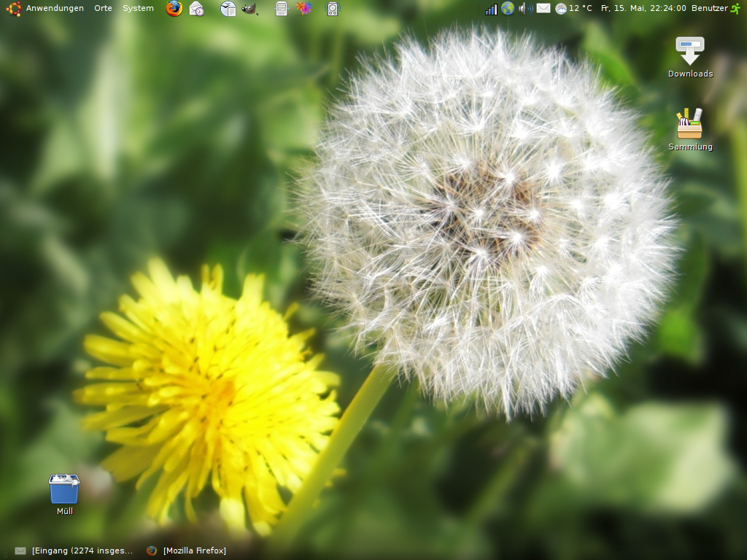Open the colorful pinwheel application launcher
The width and height of the screenshot is (747, 560).
click(303, 8)
